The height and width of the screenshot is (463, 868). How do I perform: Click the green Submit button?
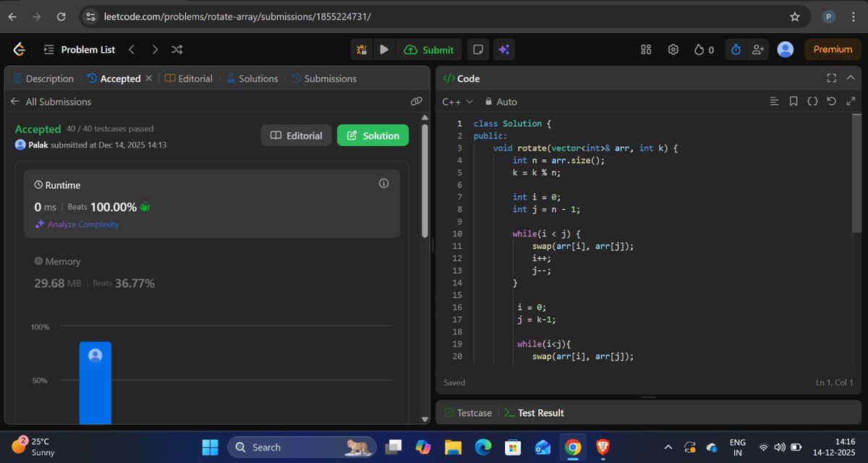pyautogui.click(x=429, y=49)
